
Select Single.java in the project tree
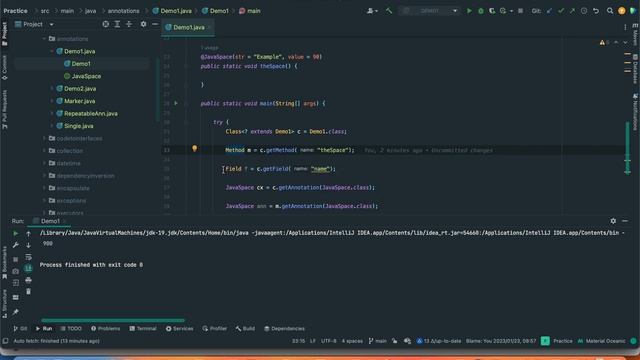click(75, 126)
